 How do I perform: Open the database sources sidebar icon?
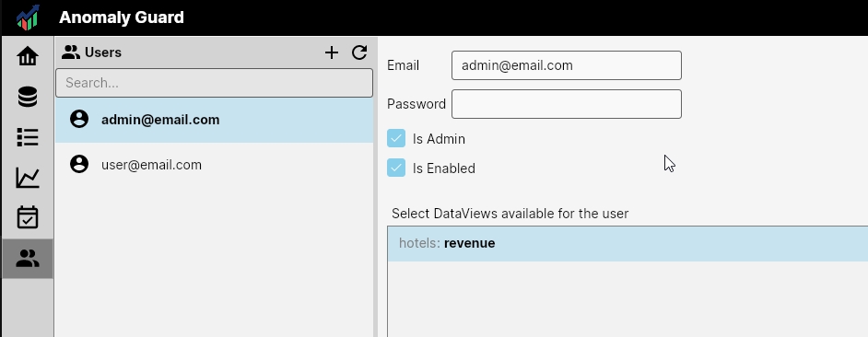click(28, 97)
